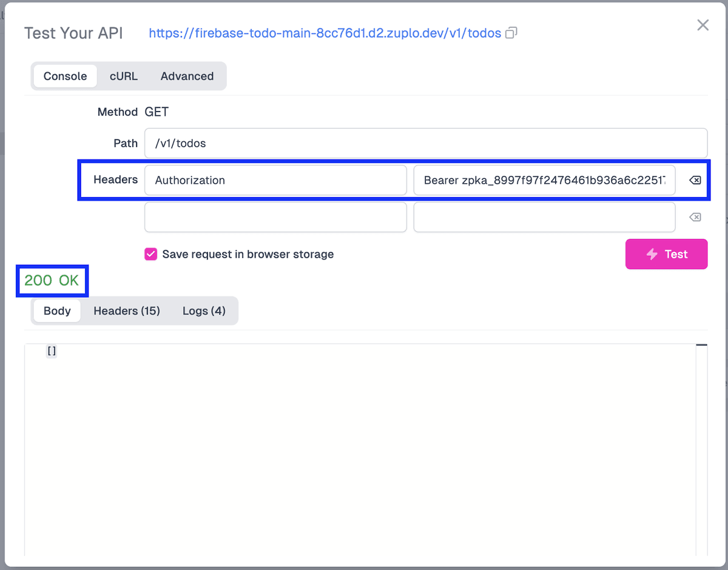This screenshot has width=728, height=570.
Task: Click the [ ] bracket in the response body
Action: [x=52, y=350]
